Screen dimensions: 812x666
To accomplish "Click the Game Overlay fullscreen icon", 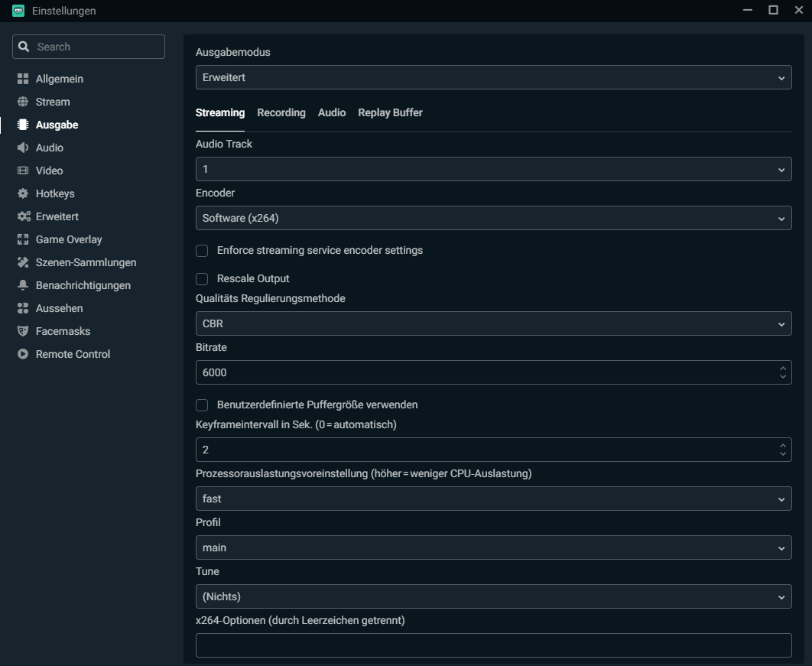I will [23, 239].
